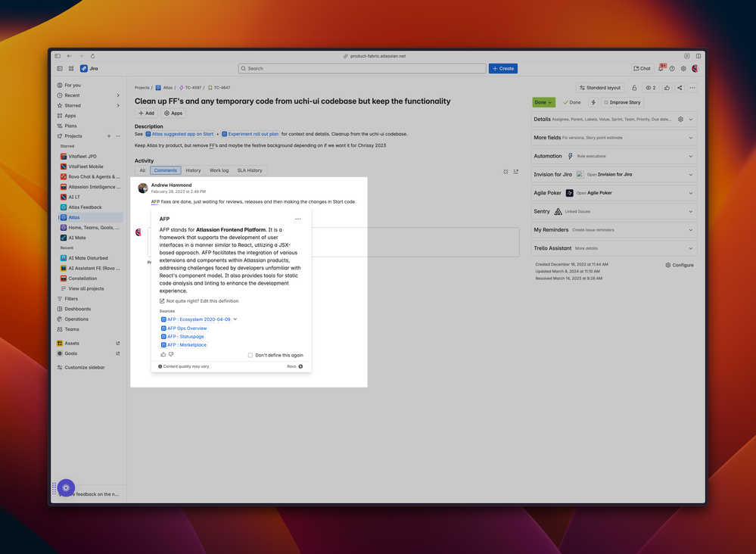756x554 pixels.
Task: Switch to the Work log tab
Action: click(x=219, y=170)
